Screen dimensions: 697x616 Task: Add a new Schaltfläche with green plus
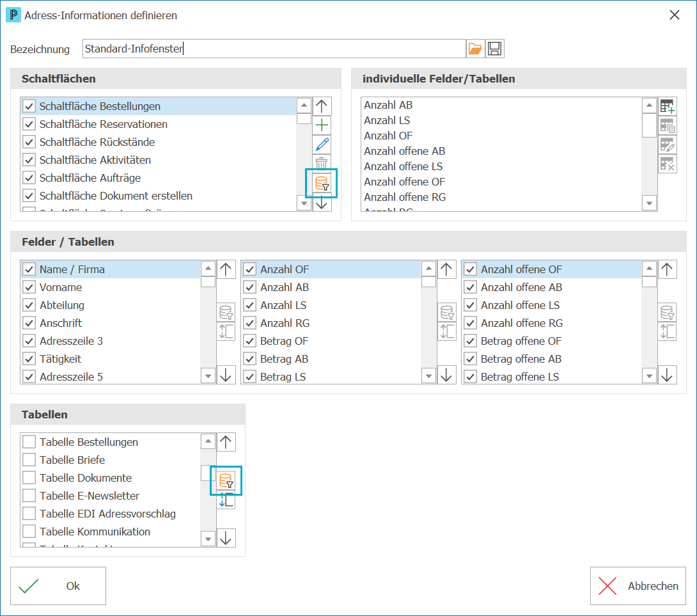[x=322, y=125]
